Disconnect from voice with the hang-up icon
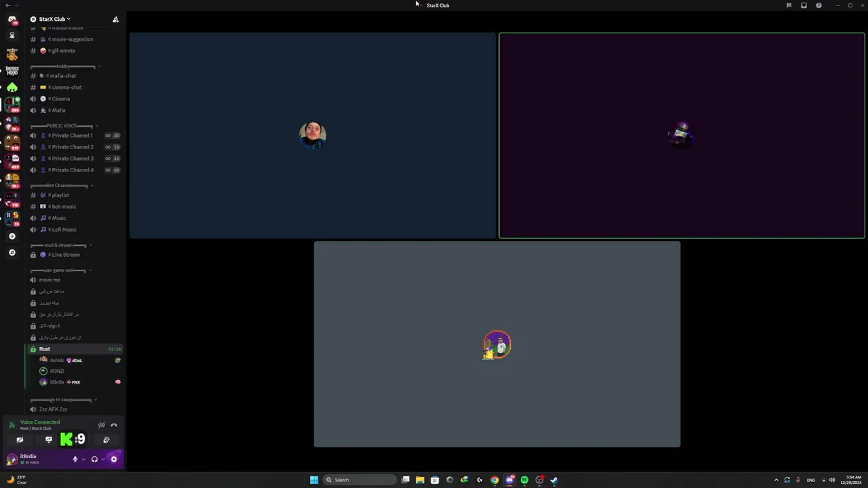 click(x=114, y=425)
